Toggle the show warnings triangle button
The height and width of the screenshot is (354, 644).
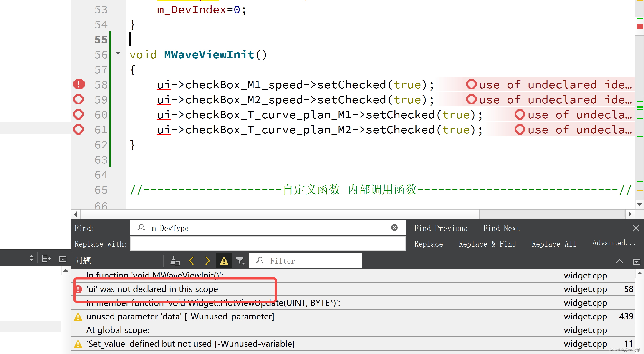click(x=224, y=261)
